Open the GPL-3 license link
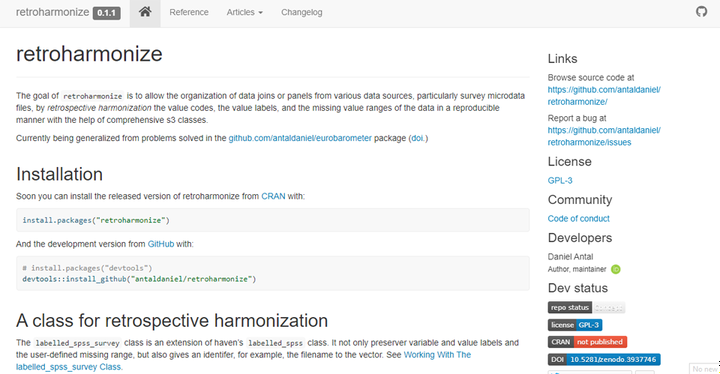Image resolution: width=720 pixels, height=374 pixels. 560,181
